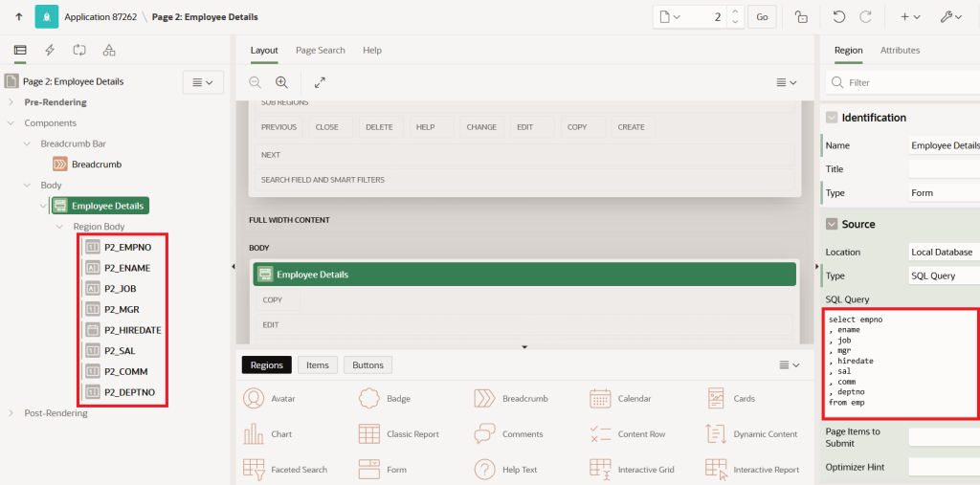Expand the Pre-Rendering tree node
980x485 pixels.
click(11, 101)
